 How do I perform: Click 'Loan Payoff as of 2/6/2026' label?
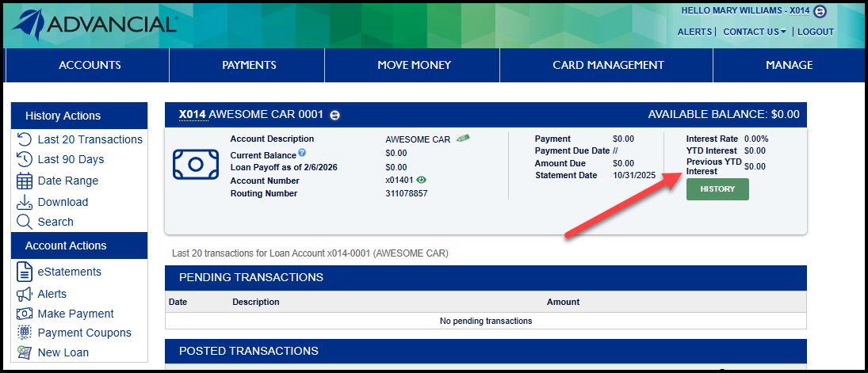click(x=284, y=167)
